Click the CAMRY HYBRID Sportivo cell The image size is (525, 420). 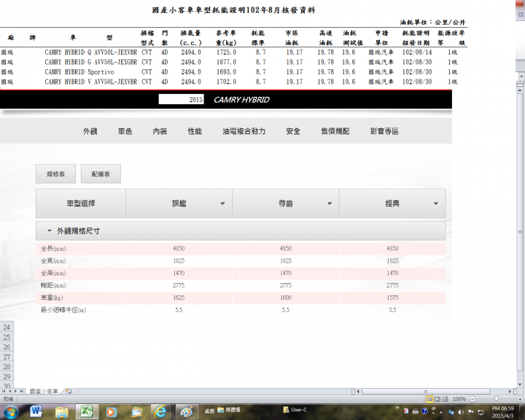tap(79, 72)
